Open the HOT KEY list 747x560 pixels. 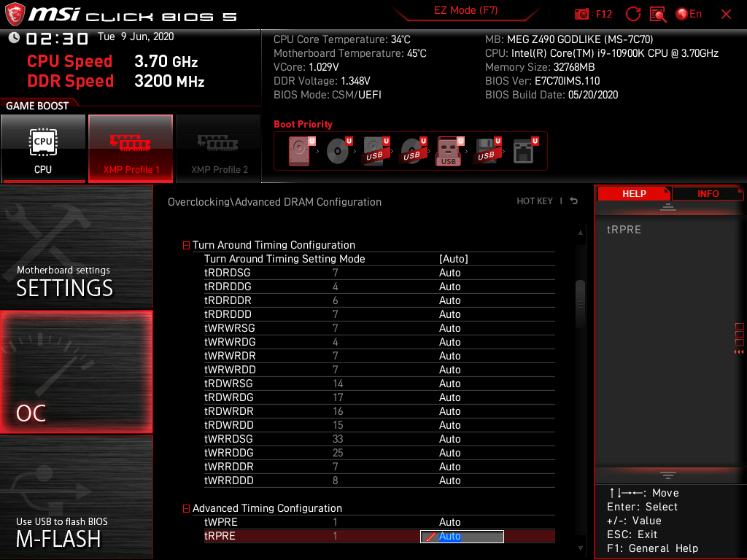pos(535,201)
